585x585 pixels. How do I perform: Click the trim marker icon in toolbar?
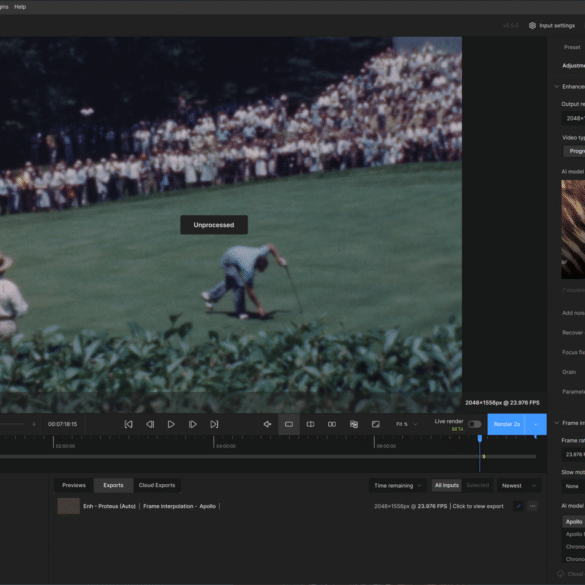tap(267, 424)
